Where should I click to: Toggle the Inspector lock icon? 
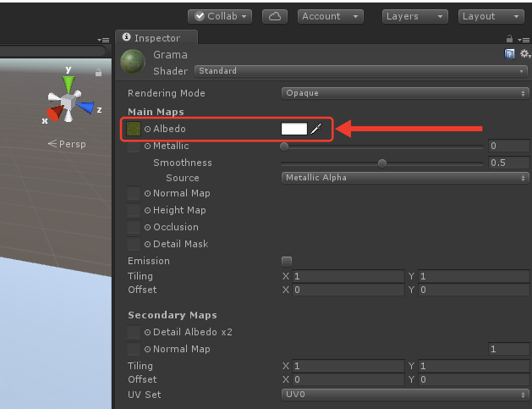pyautogui.click(x=509, y=39)
